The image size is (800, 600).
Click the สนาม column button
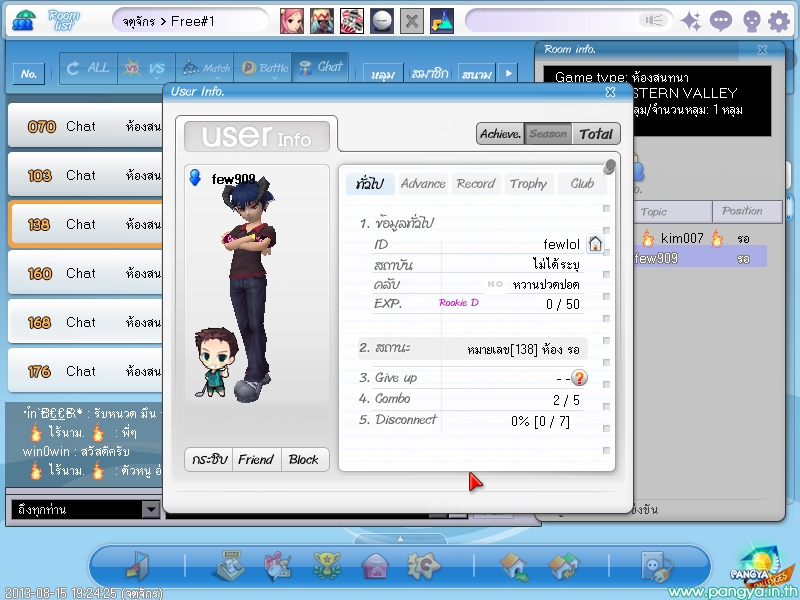click(x=477, y=74)
